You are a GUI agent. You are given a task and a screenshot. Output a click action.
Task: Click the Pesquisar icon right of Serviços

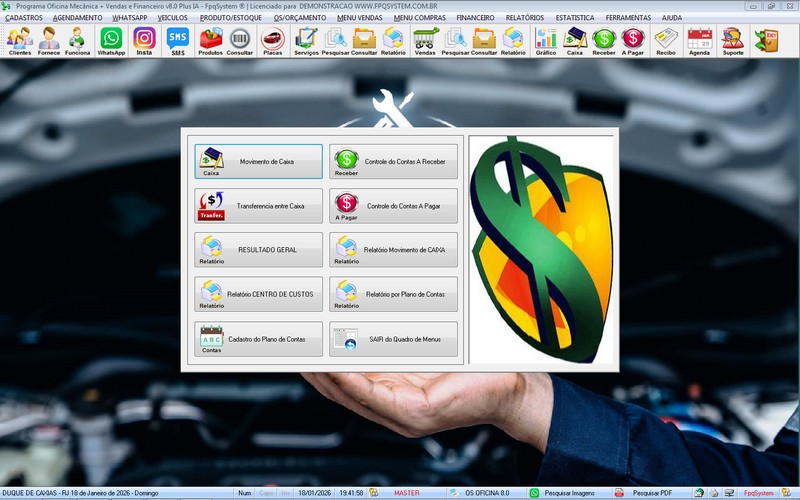point(335,41)
